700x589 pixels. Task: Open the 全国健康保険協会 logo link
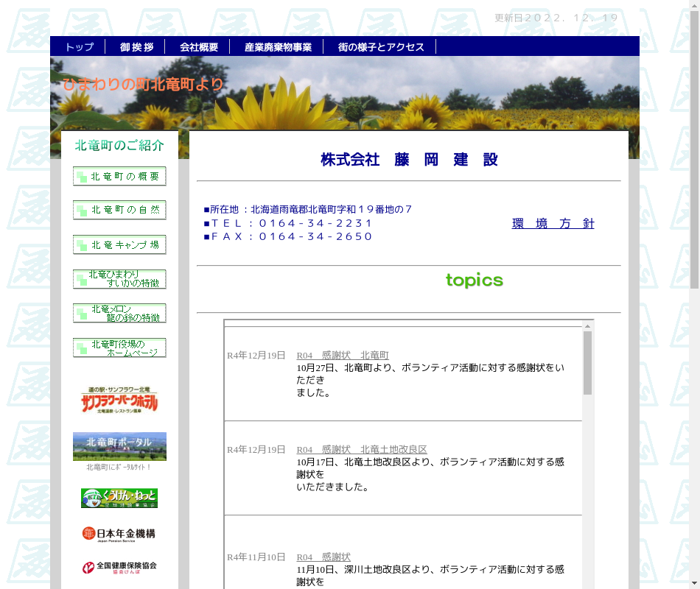point(119,568)
